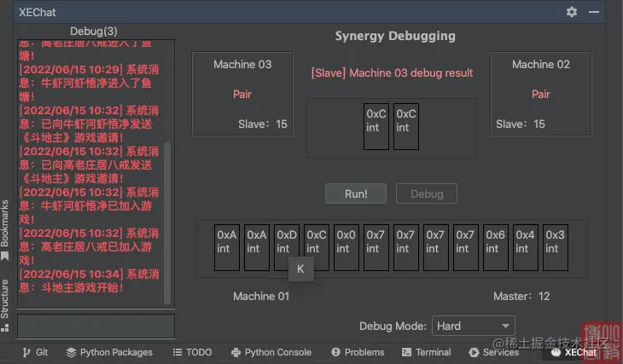This screenshot has height=364, width=623.
Task: Click the Problems warning icon
Action: (335, 352)
